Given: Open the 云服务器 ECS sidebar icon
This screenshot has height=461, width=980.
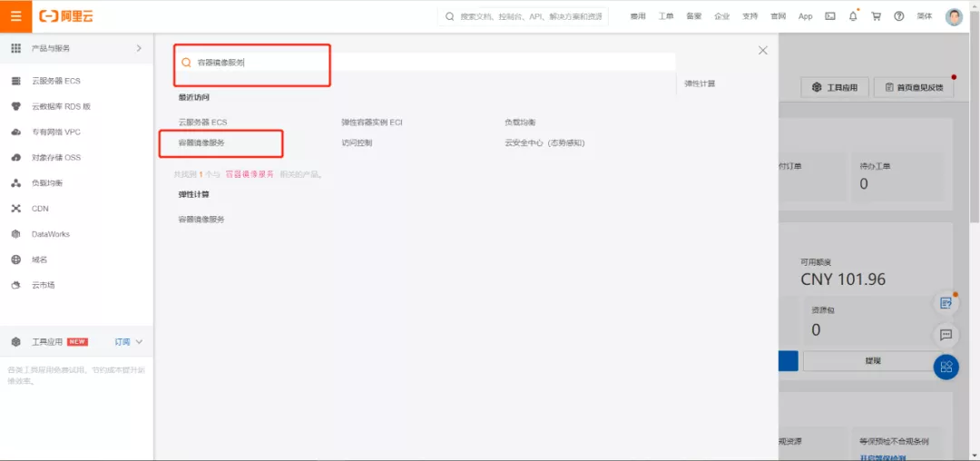Looking at the screenshot, I should point(16,81).
